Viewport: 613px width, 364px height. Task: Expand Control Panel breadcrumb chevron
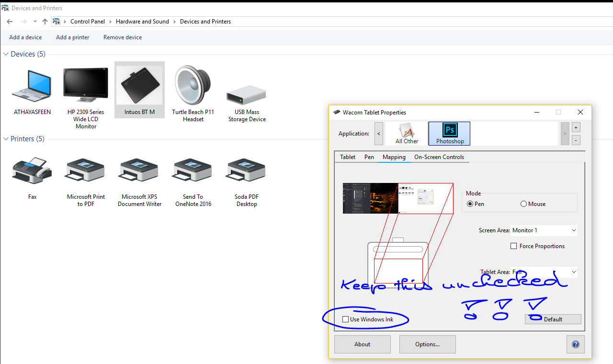[110, 22]
